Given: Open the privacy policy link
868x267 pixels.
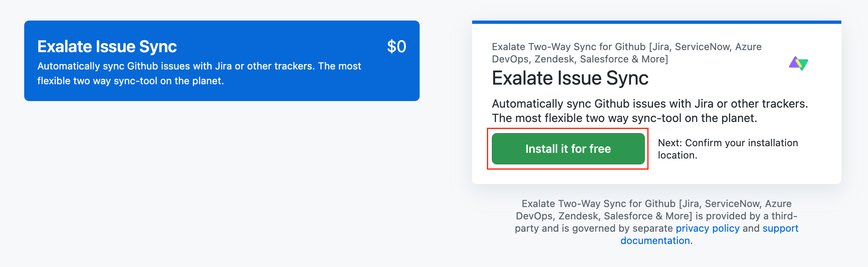Looking at the screenshot, I should (707, 228).
